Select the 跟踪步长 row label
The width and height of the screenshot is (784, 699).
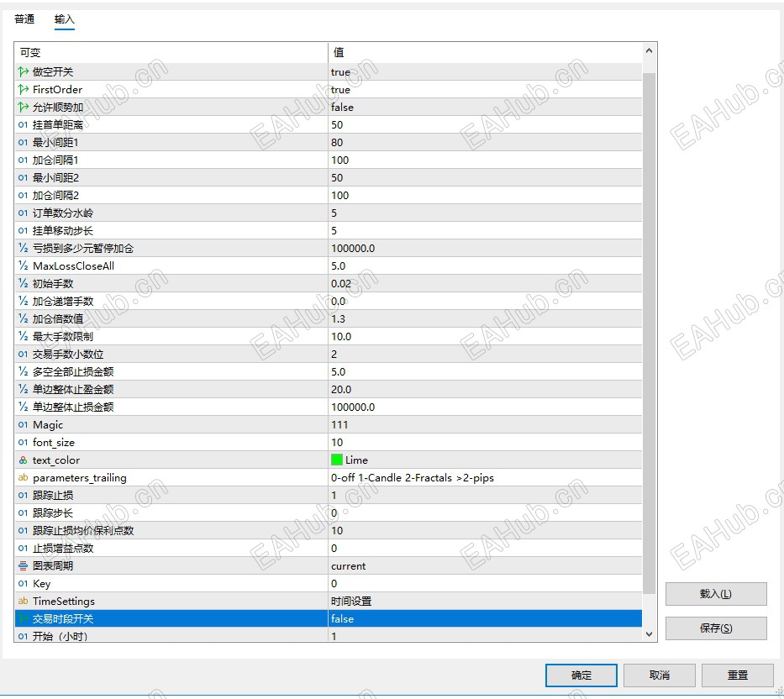[x=52, y=513]
